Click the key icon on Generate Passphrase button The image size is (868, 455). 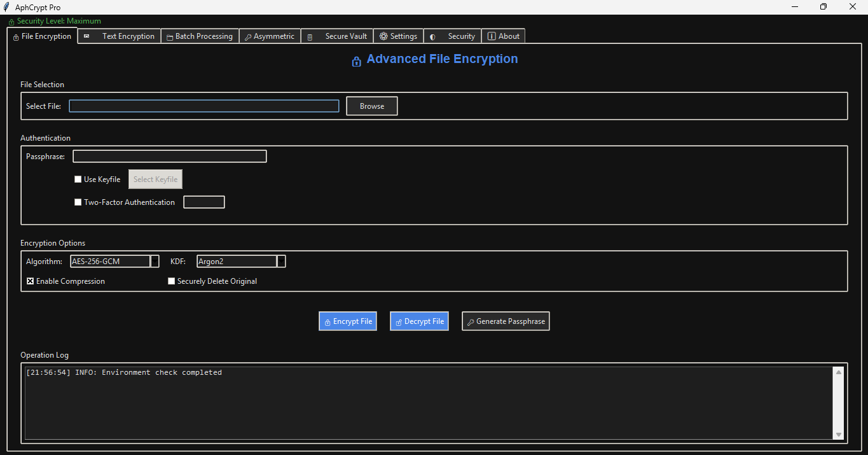point(471,322)
